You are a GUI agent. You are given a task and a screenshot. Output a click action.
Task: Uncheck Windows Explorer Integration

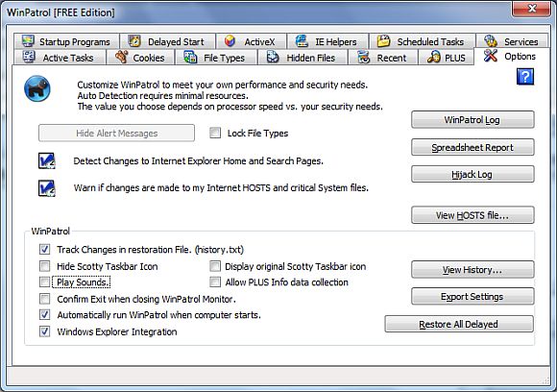tap(45, 331)
